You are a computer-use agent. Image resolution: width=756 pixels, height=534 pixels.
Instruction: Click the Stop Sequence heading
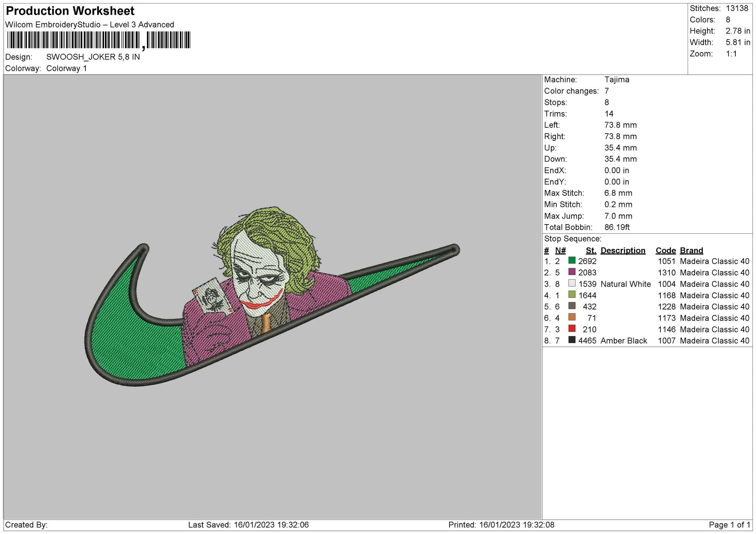[572, 239]
